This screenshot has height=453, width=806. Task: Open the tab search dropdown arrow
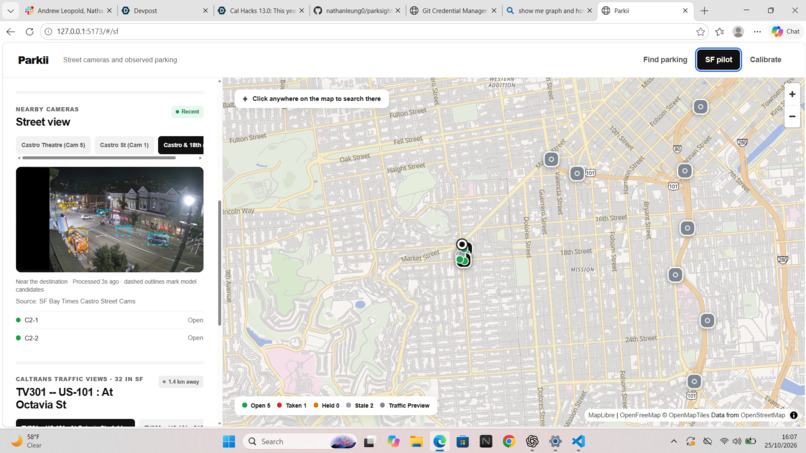pos(10,10)
